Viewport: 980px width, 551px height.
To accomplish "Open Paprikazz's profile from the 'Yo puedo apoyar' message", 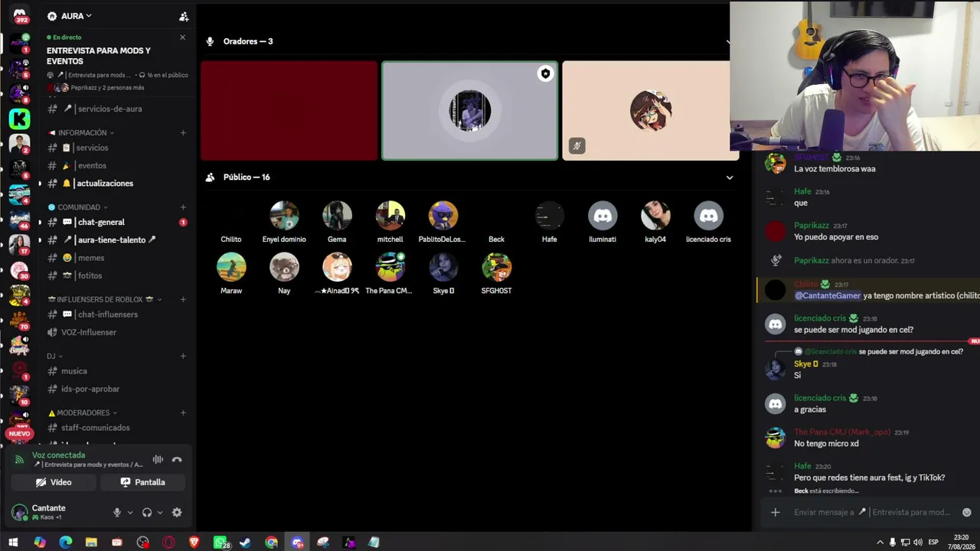I will [811, 226].
